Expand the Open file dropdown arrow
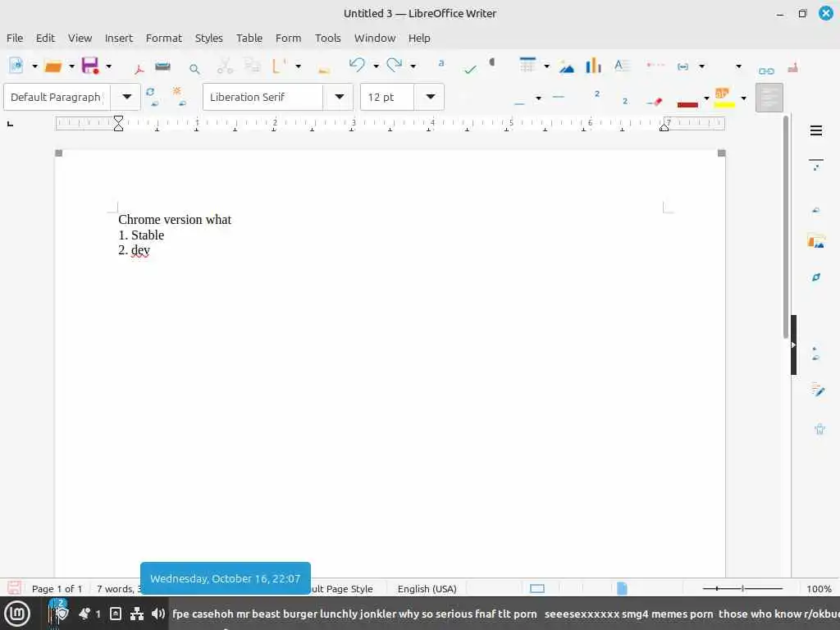This screenshot has width=840, height=630. tap(71, 66)
